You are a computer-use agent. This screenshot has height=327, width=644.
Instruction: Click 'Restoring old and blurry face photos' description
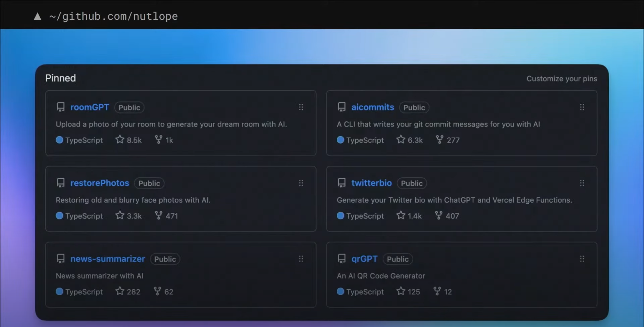click(x=133, y=200)
